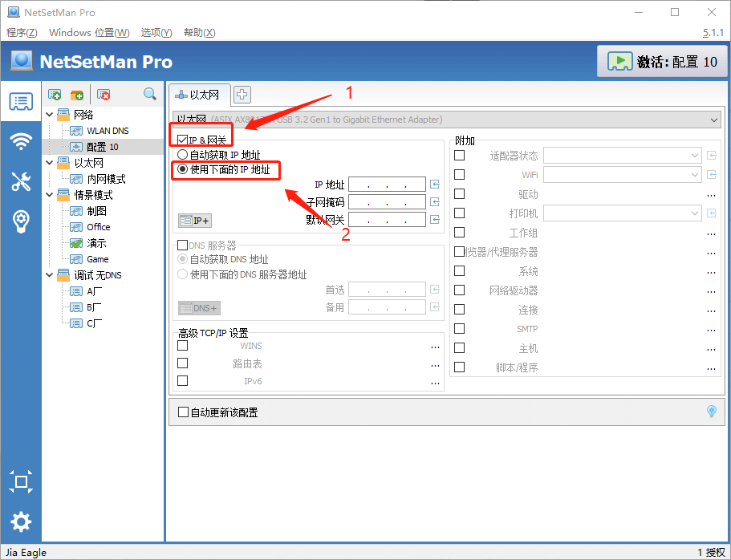The width and height of the screenshot is (731, 560).
Task: Open the profile search magnifier
Action: 149,94
